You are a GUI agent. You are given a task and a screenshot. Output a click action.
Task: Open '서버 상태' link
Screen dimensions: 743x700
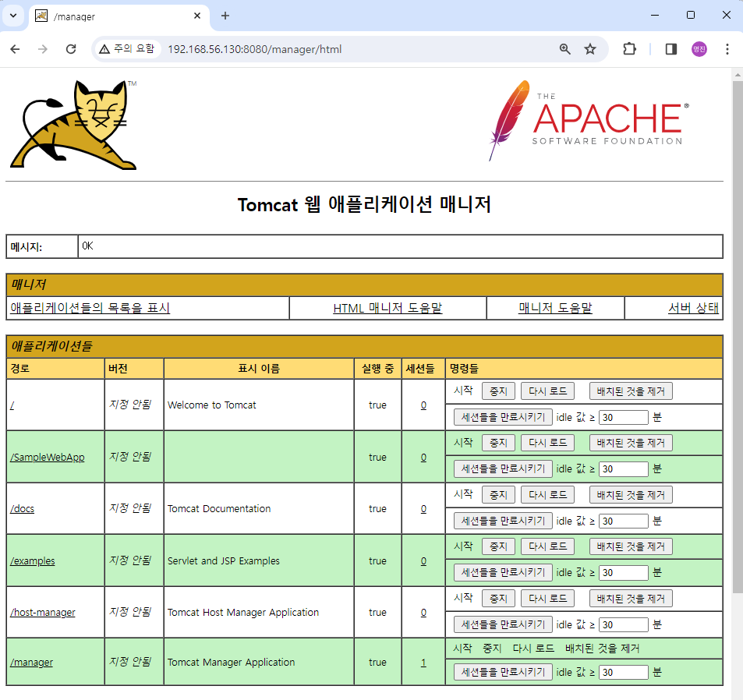[693, 308]
